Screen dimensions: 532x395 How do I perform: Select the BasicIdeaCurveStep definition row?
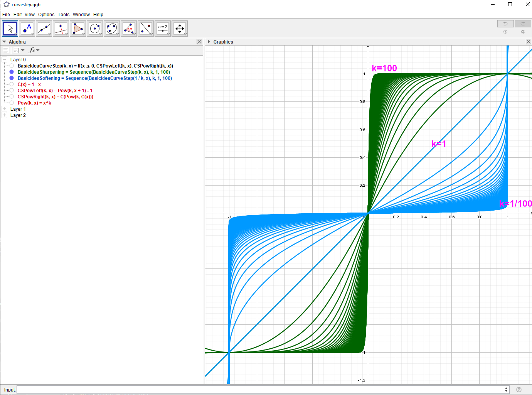95,66
